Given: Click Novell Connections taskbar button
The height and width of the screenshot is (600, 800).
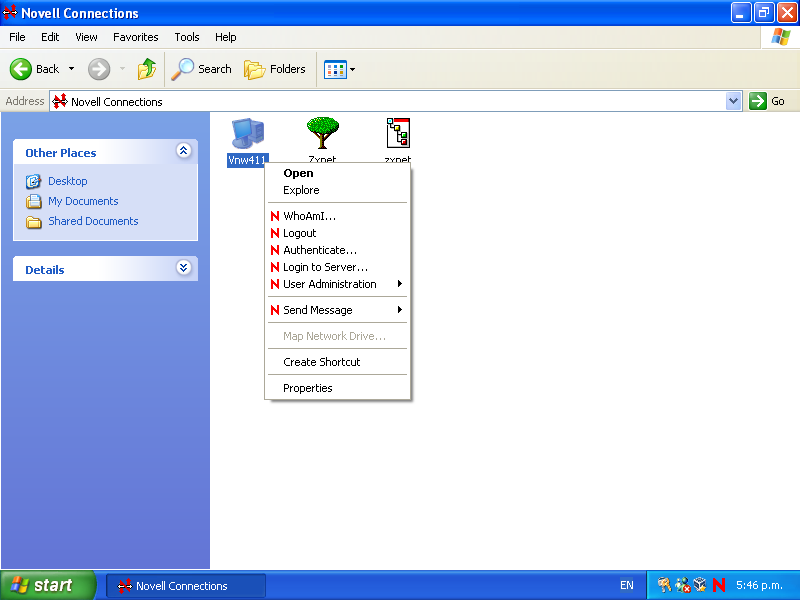Looking at the screenshot, I should point(186,586).
